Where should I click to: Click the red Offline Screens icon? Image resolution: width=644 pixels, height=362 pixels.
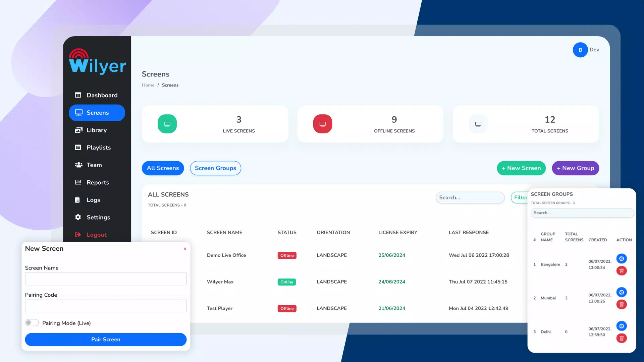click(x=323, y=124)
